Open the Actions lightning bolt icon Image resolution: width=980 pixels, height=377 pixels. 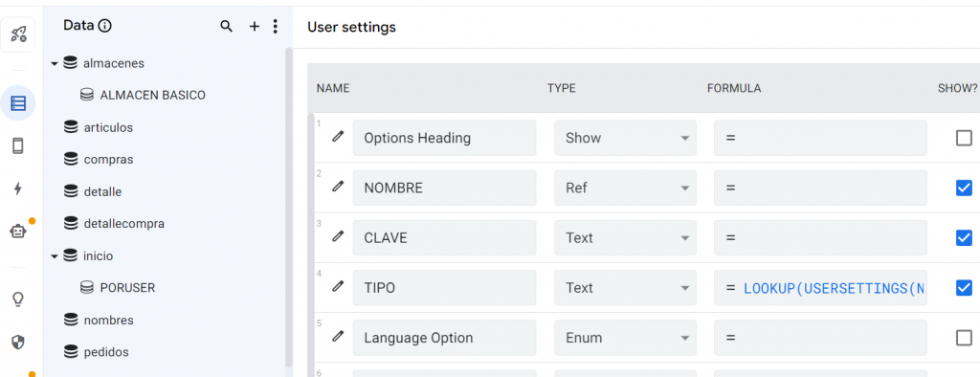point(18,188)
